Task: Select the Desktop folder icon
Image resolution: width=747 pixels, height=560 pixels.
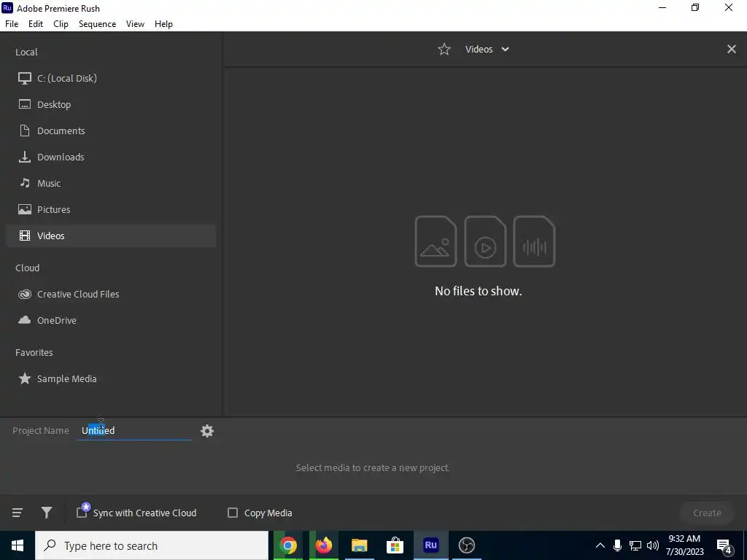Action: click(24, 104)
